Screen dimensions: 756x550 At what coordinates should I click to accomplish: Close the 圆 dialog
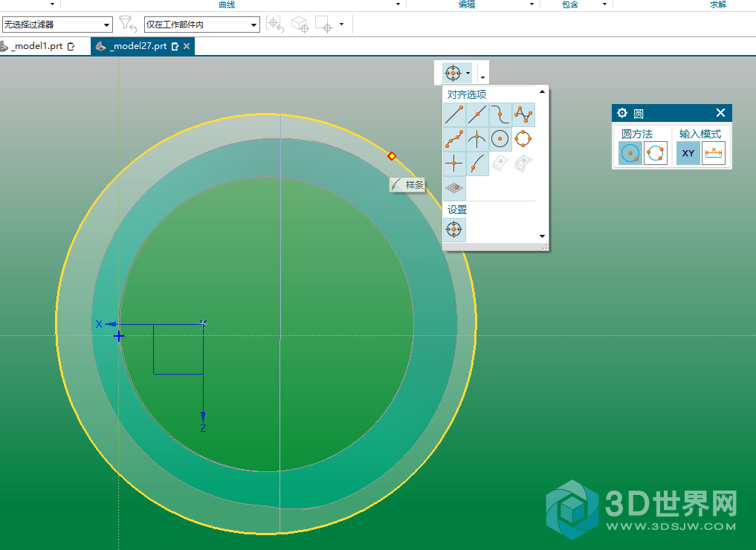[720, 113]
